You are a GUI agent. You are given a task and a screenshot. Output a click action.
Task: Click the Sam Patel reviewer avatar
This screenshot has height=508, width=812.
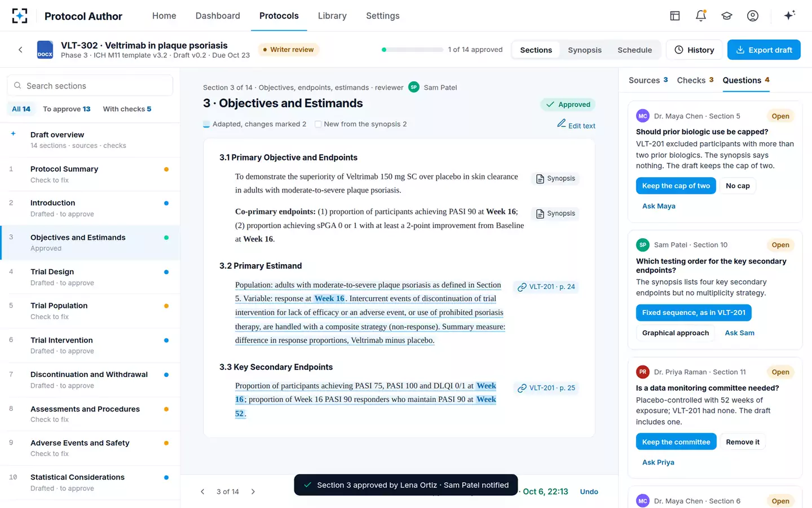(x=414, y=87)
